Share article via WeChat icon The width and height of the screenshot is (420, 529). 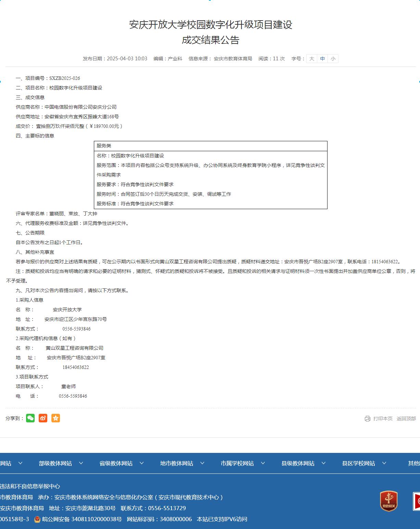coord(30,418)
